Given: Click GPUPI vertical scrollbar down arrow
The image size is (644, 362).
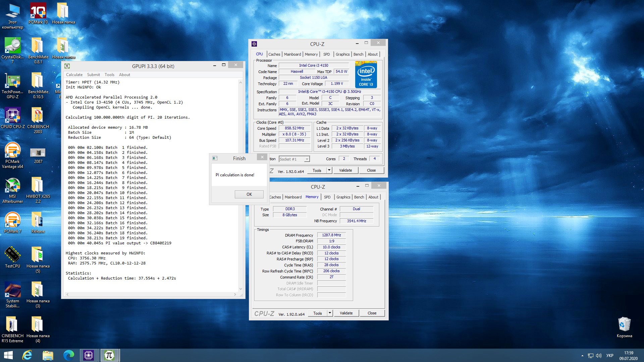Looking at the screenshot, I should 240,289.
